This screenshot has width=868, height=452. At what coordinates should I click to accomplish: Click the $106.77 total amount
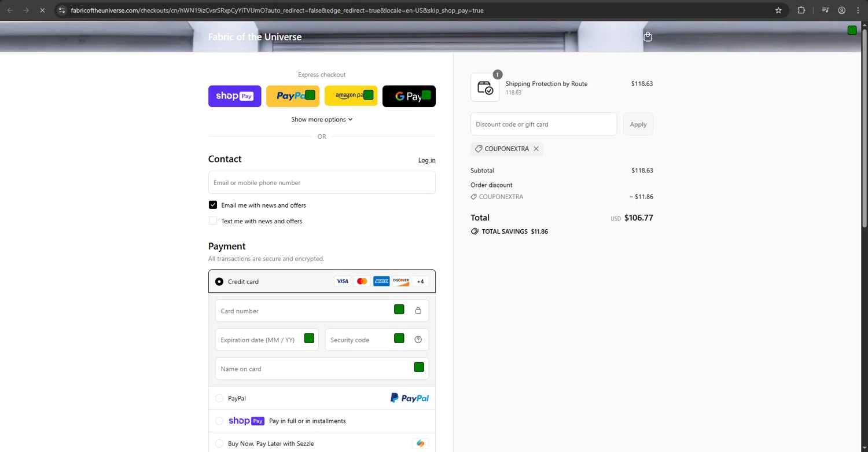coord(639,218)
